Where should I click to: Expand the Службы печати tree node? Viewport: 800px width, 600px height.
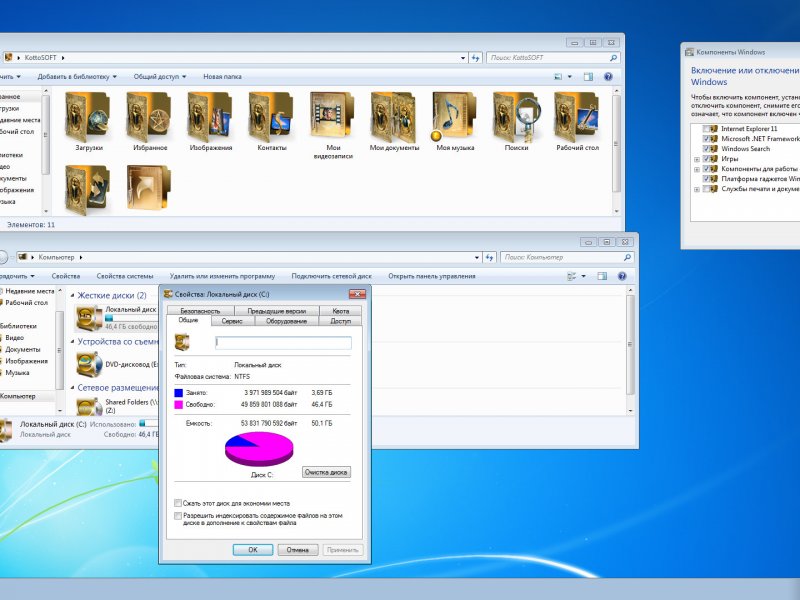[697, 189]
